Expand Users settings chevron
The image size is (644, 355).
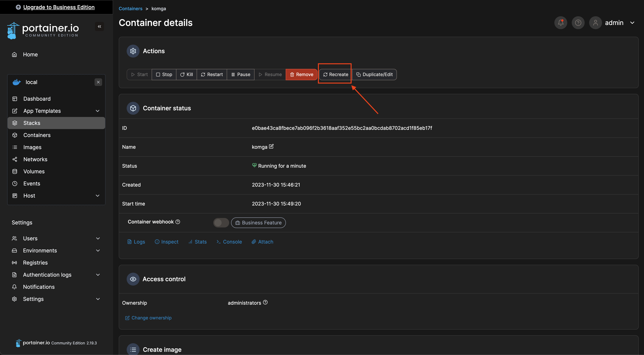pos(98,238)
